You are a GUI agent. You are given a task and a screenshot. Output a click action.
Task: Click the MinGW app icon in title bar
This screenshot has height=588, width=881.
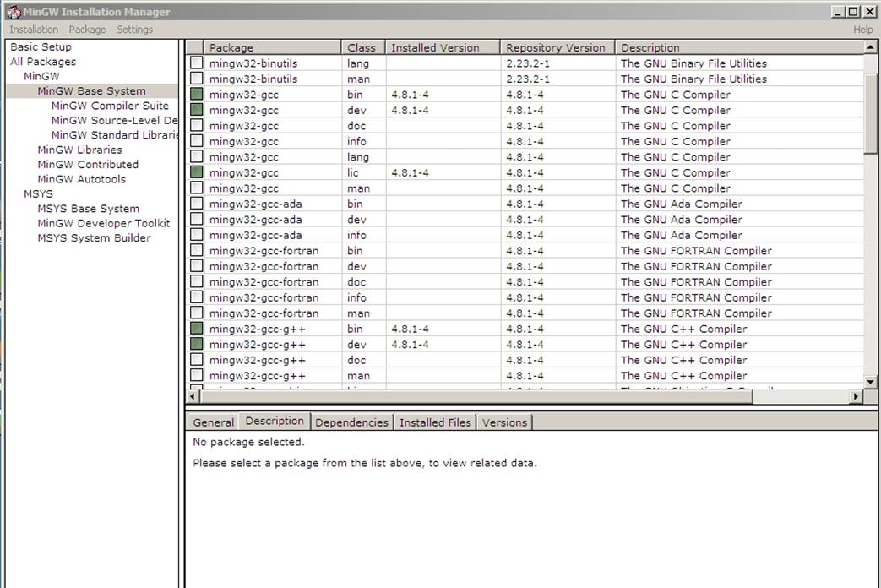pos(13,12)
